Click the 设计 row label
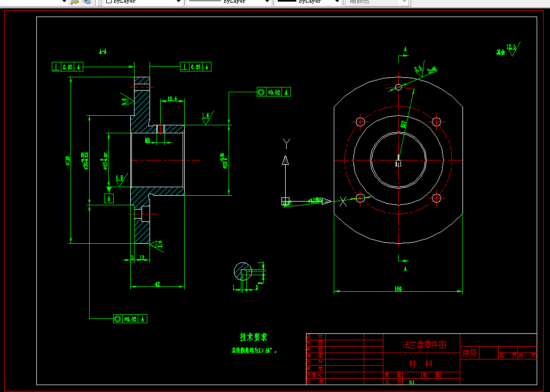Viewport: 550px width, 392px height. point(315,337)
